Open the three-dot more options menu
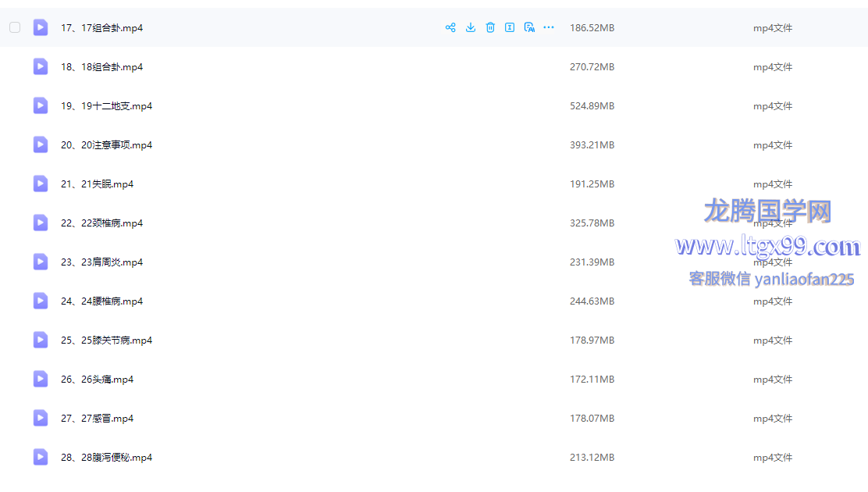The height and width of the screenshot is (492, 868). point(549,27)
